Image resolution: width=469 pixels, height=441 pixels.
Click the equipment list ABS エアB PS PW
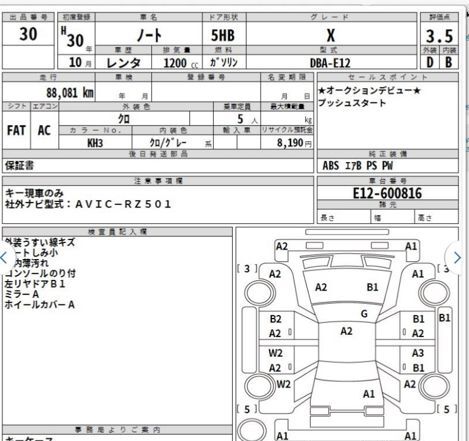pyautogui.click(x=358, y=166)
